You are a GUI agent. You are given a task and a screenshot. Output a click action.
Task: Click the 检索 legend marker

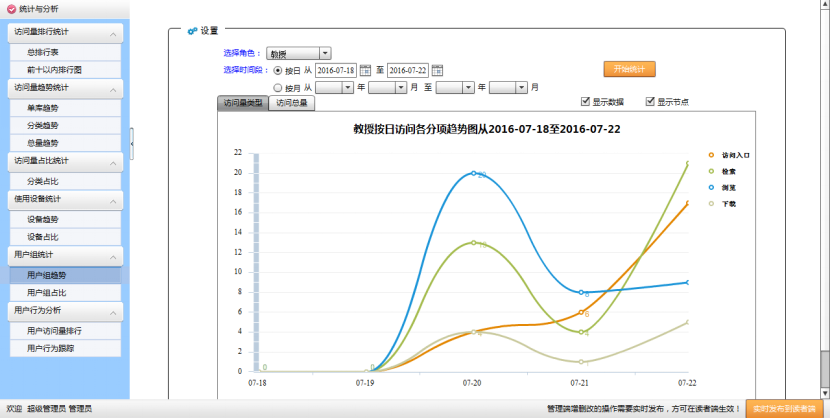(x=711, y=171)
